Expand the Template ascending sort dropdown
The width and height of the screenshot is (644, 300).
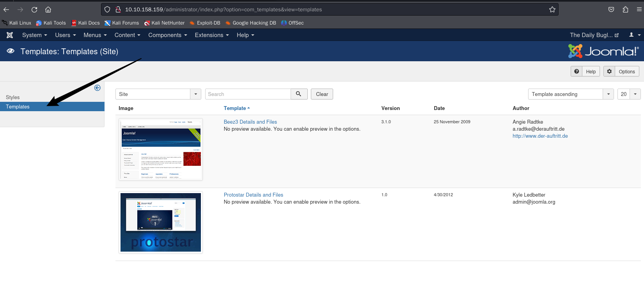tap(571, 94)
